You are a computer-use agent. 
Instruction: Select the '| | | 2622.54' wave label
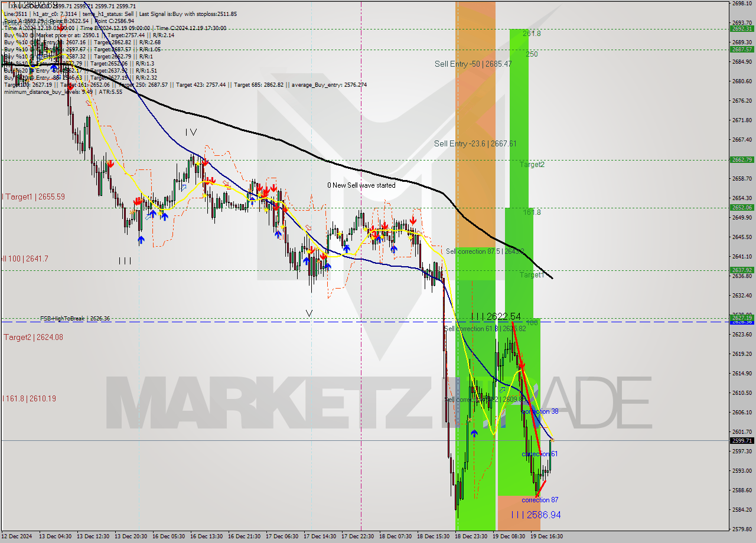(x=496, y=316)
